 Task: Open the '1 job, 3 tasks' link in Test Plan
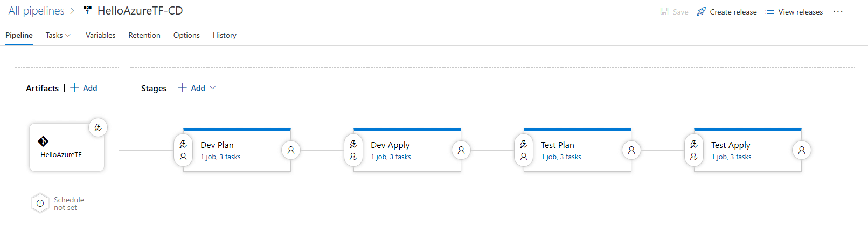pos(561,157)
